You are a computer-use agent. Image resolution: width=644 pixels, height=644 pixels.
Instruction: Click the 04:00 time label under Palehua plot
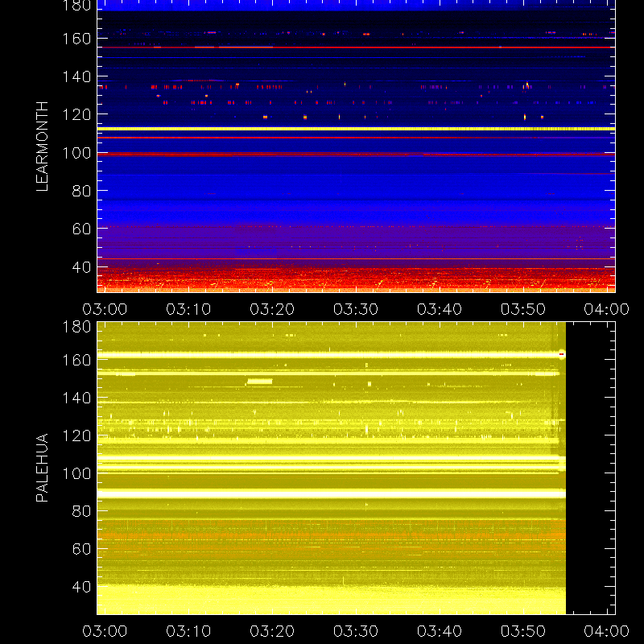(607, 631)
